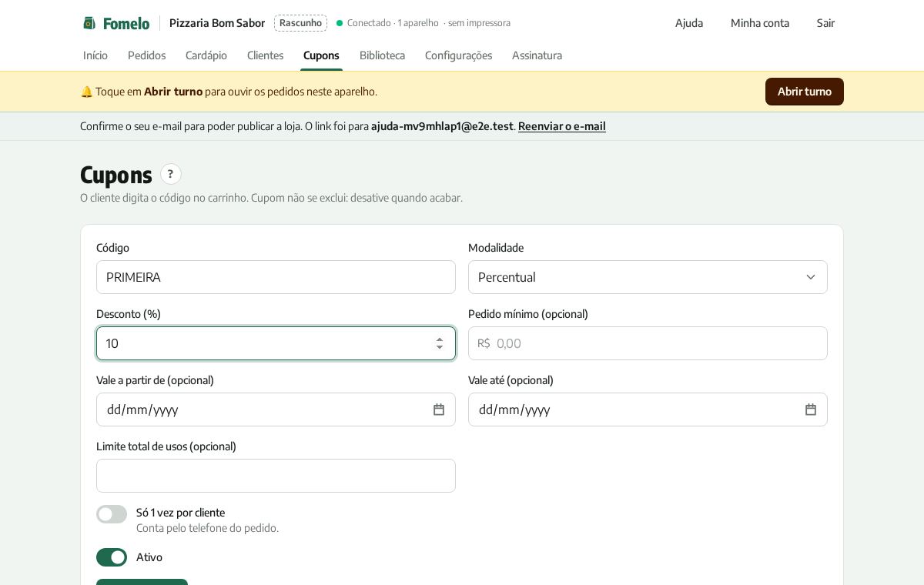Click the Vale a partir de date field
924x585 pixels.
coord(276,409)
